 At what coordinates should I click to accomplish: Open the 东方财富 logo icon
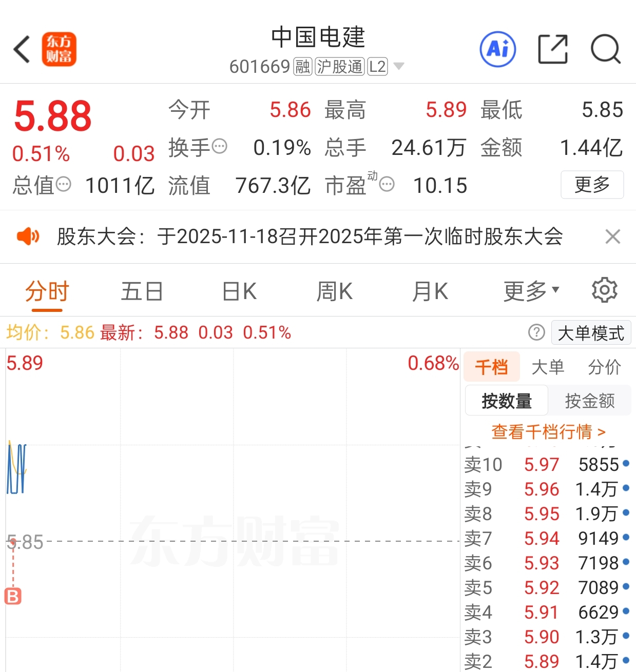point(59,49)
